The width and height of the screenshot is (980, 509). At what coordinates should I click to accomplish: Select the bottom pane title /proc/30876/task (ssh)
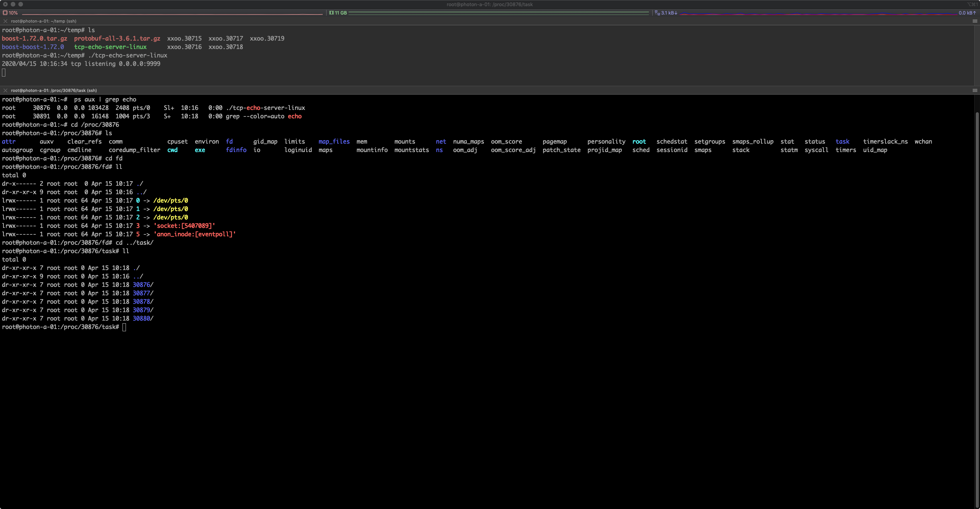pyautogui.click(x=54, y=90)
